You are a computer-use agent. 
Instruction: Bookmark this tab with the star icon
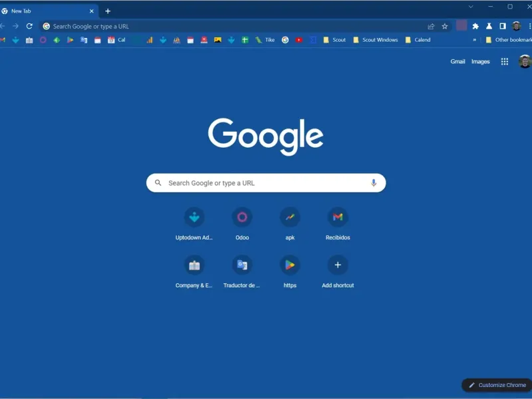[445, 27]
